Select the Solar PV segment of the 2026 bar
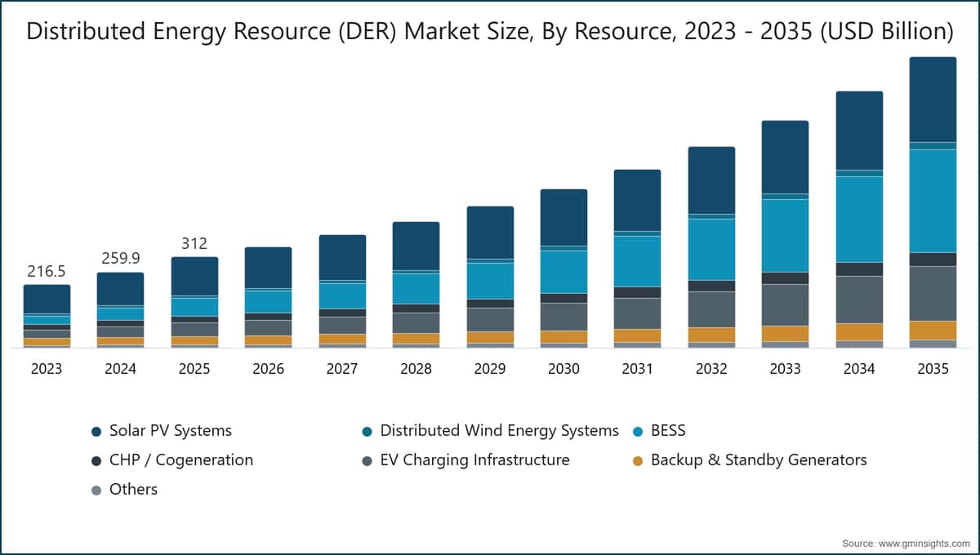The width and height of the screenshot is (980, 555). [268, 268]
